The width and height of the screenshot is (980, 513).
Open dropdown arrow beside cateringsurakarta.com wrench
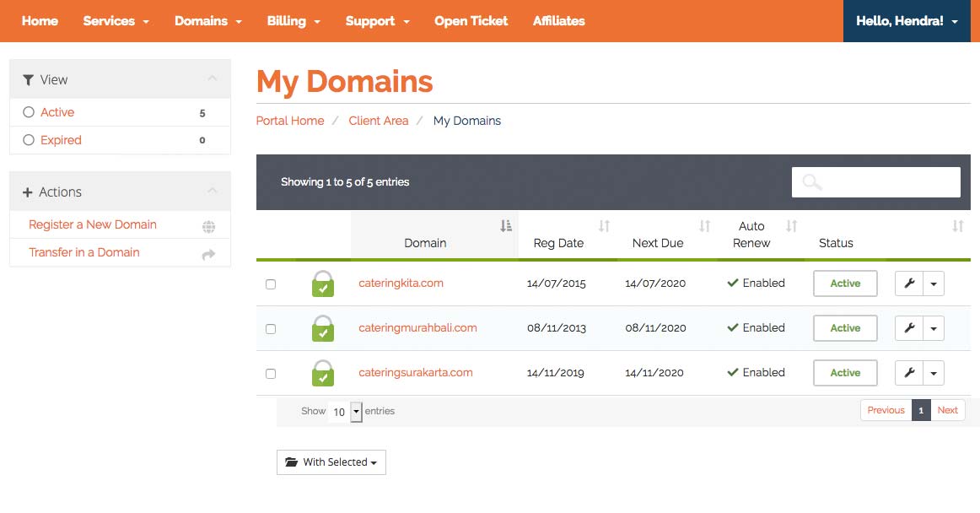point(934,373)
